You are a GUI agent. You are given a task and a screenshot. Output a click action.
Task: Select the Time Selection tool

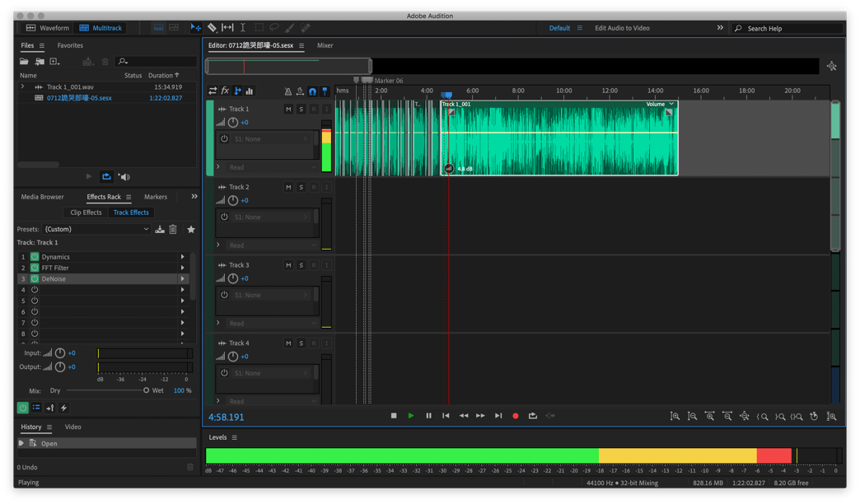[x=243, y=27]
